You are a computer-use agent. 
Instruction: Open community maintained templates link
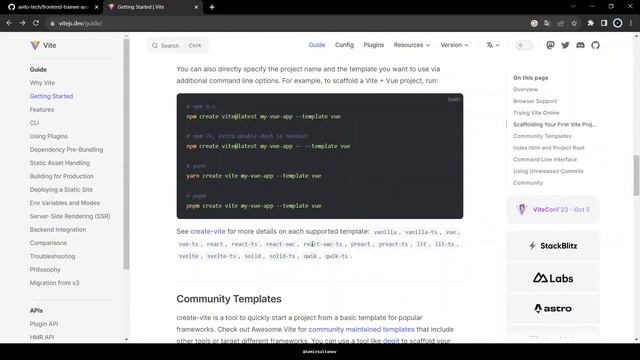(361, 329)
